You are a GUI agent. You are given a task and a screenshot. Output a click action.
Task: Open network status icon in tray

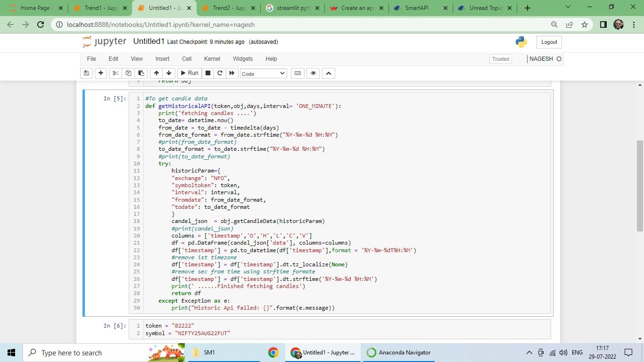[552, 353]
